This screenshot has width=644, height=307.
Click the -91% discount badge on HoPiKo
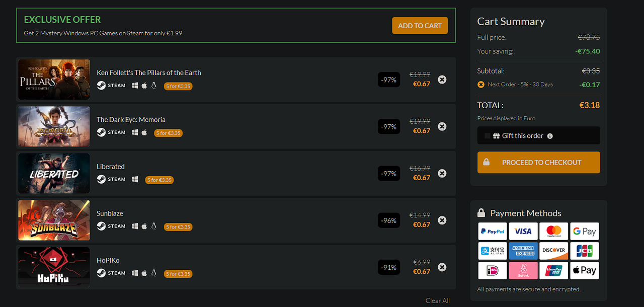tap(389, 267)
